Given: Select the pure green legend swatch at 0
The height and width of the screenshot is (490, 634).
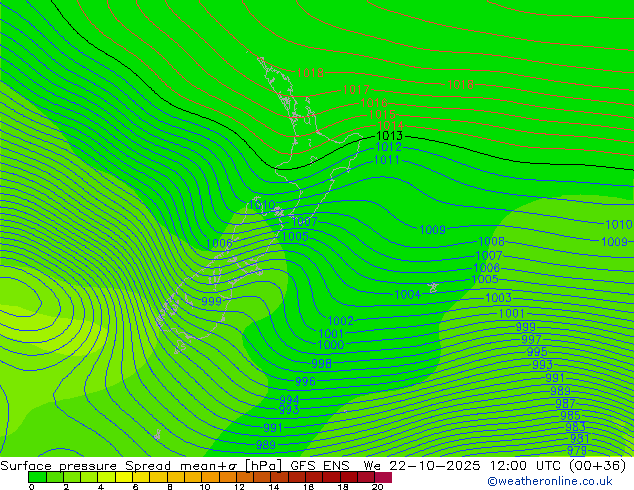Looking at the screenshot, I should [x=37, y=477].
